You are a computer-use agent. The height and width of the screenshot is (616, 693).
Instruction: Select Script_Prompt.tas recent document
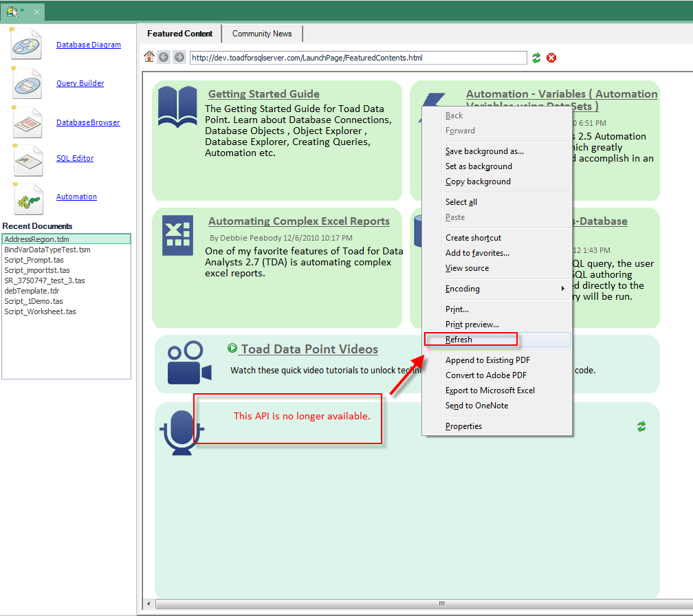pos(66,260)
